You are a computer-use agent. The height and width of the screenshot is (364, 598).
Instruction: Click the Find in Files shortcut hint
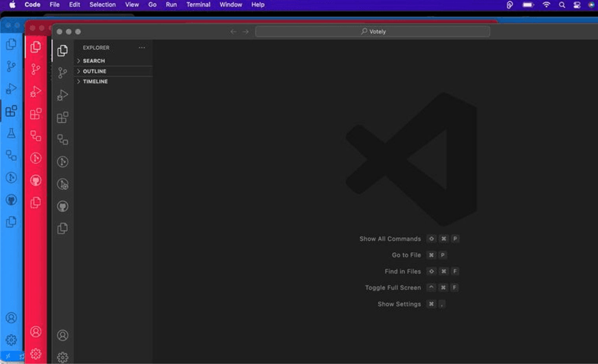click(422, 272)
